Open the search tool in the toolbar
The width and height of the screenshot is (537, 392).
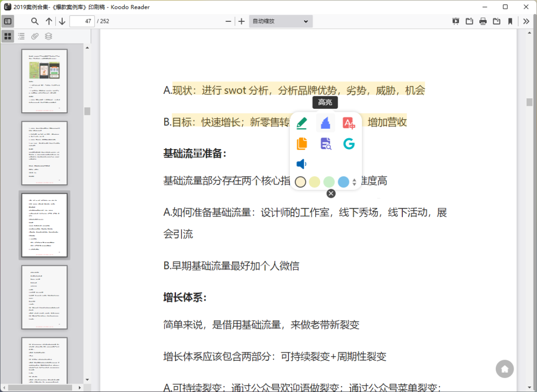click(34, 21)
